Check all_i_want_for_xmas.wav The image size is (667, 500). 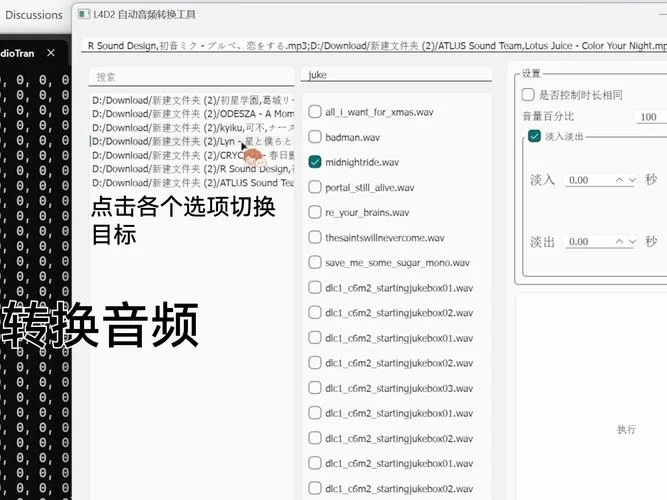(315, 112)
